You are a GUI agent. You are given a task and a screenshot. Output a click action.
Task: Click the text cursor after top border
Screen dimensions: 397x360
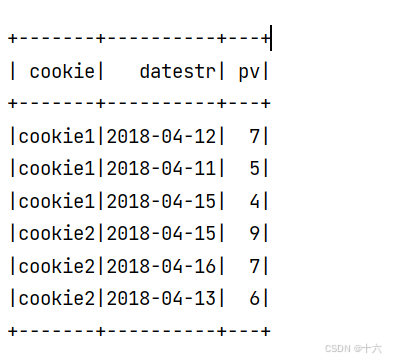point(271,38)
